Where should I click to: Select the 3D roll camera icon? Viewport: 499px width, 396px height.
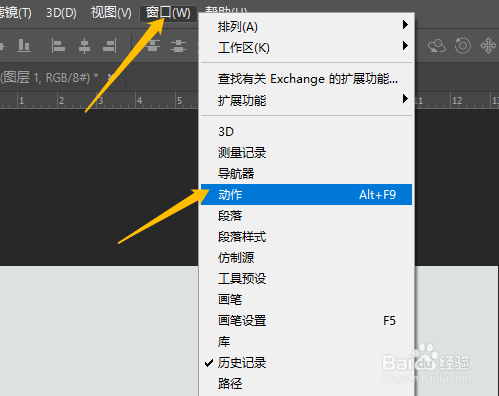coord(463,46)
